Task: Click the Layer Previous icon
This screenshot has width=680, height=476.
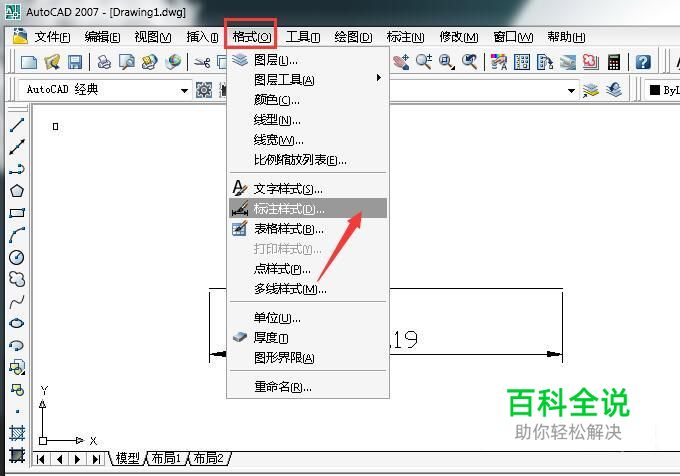Action: (614, 90)
